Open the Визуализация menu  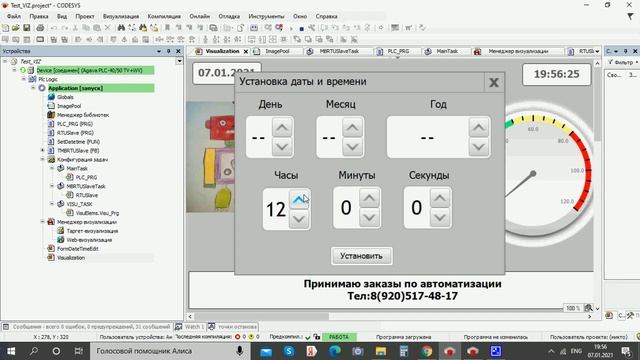[121, 16]
